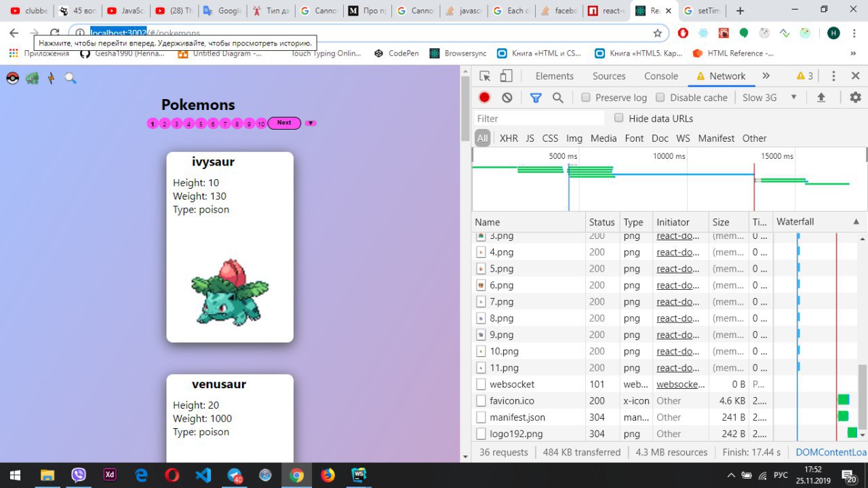The height and width of the screenshot is (488, 868).
Task: Stop recording the network log
Action: coord(484,97)
